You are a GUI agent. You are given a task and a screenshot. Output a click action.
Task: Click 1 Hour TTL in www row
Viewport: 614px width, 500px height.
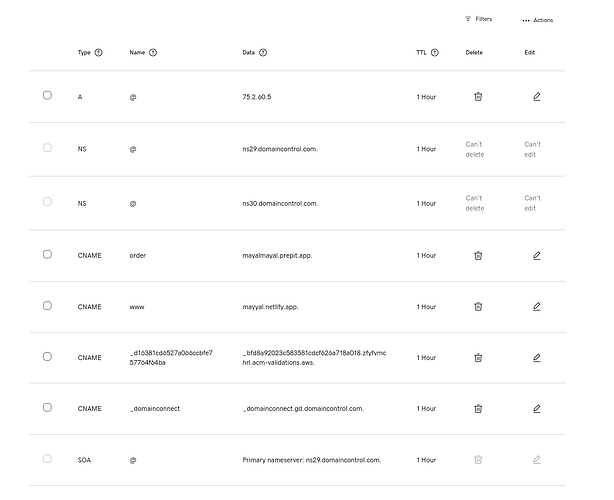pos(426,307)
